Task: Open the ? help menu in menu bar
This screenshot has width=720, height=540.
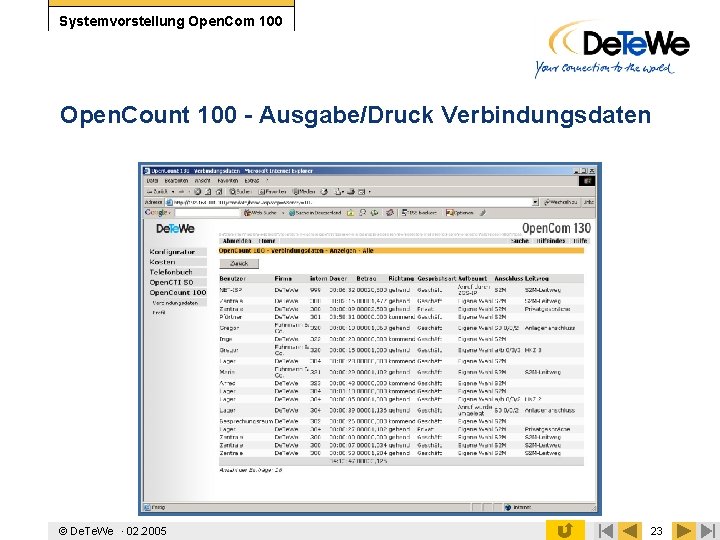Action: click(267, 181)
